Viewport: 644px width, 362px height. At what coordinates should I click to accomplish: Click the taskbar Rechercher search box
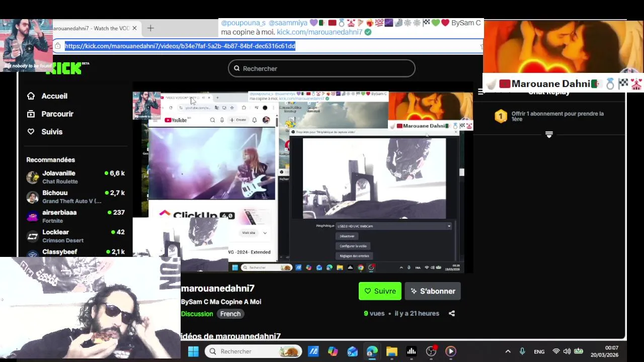click(x=254, y=351)
